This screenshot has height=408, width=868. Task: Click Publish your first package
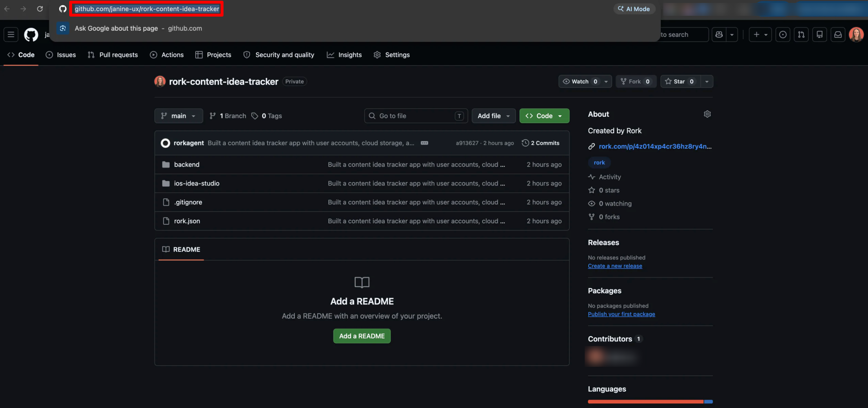pyautogui.click(x=621, y=314)
